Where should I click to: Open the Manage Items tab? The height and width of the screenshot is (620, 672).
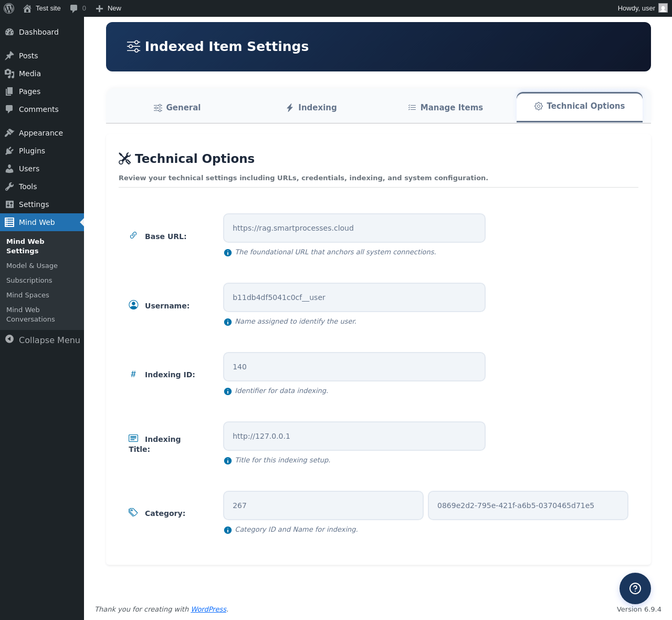[445, 108]
